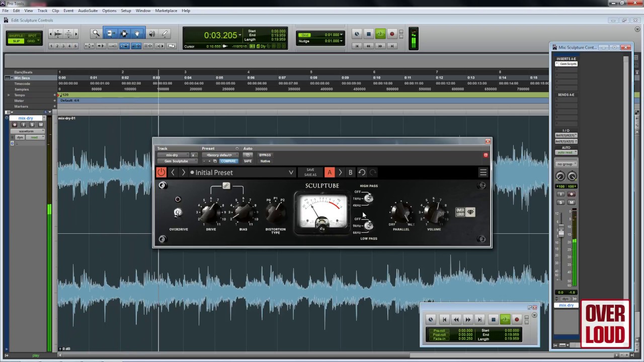Open the main counter format dropdown
The width and height of the screenshot is (644, 362).
tap(239, 35)
